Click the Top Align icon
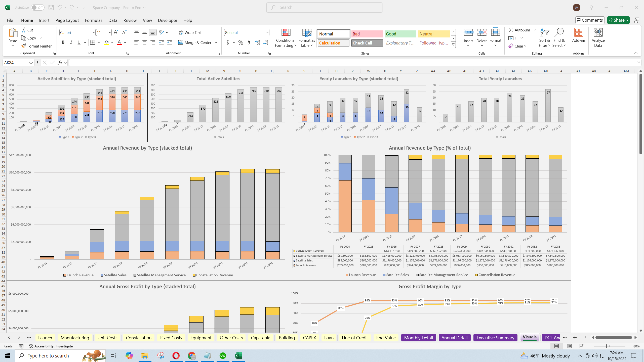The image size is (644, 362). click(x=136, y=32)
